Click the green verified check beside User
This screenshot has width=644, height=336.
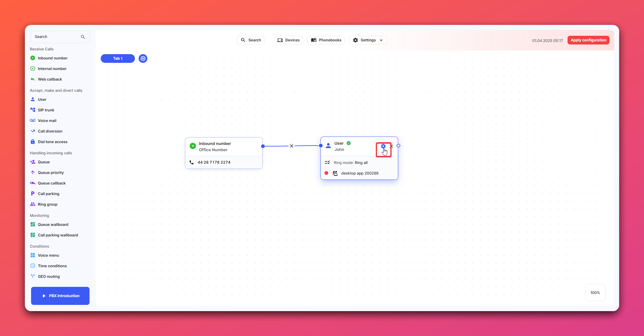click(349, 143)
